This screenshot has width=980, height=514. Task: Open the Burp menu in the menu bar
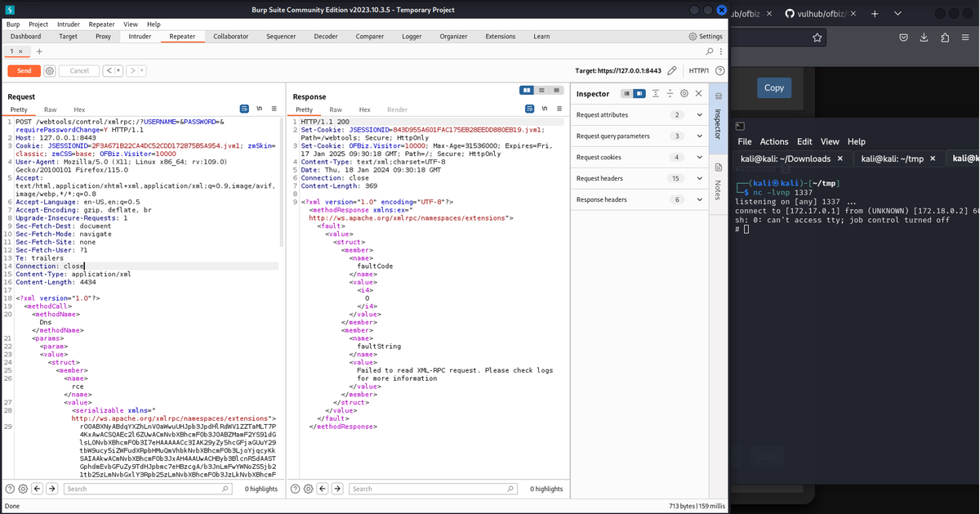point(13,25)
